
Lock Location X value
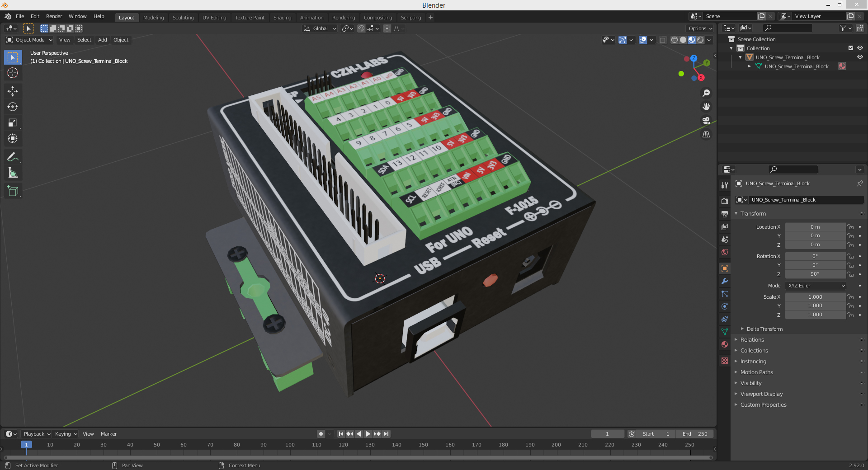850,227
